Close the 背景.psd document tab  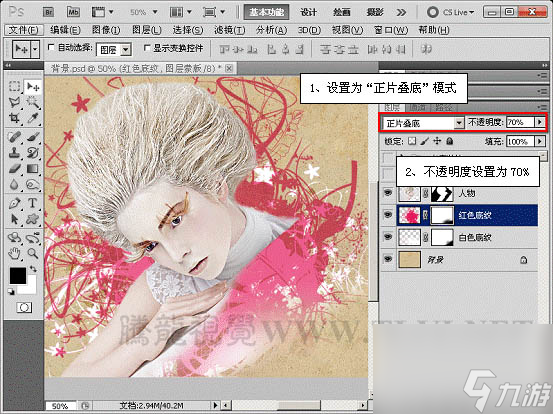tap(229, 68)
